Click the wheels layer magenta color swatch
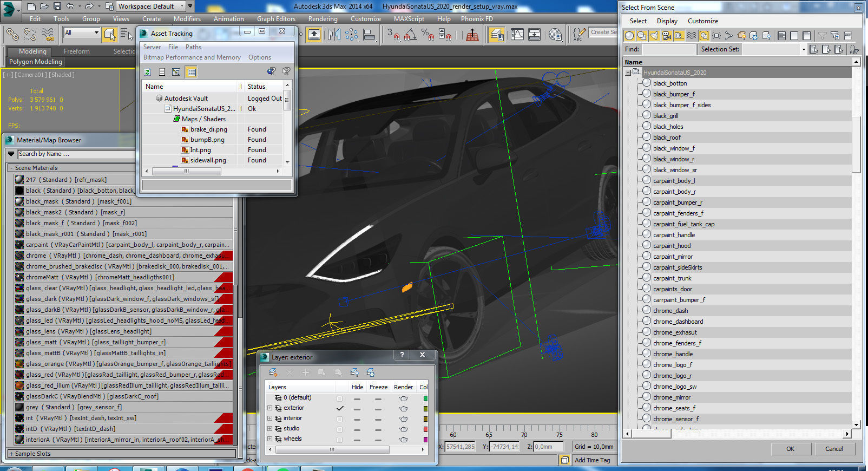The height and width of the screenshot is (471, 868). click(x=425, y=439)
